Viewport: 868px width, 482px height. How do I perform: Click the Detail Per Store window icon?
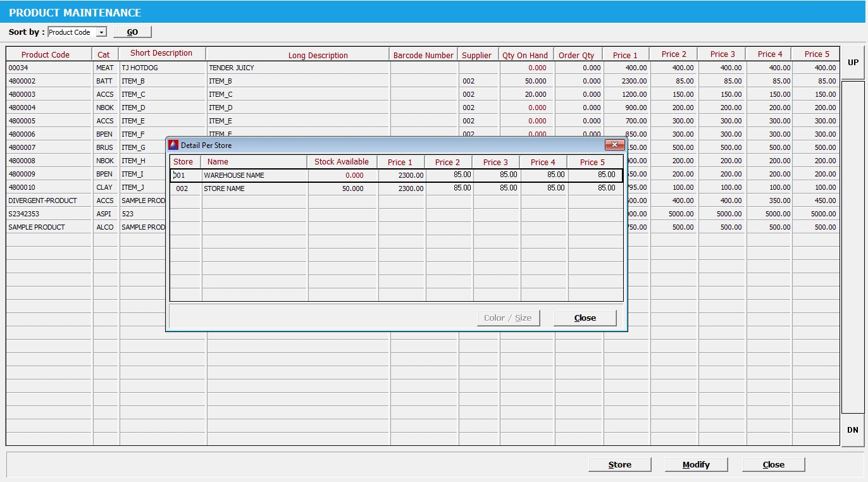coord(173,145)
